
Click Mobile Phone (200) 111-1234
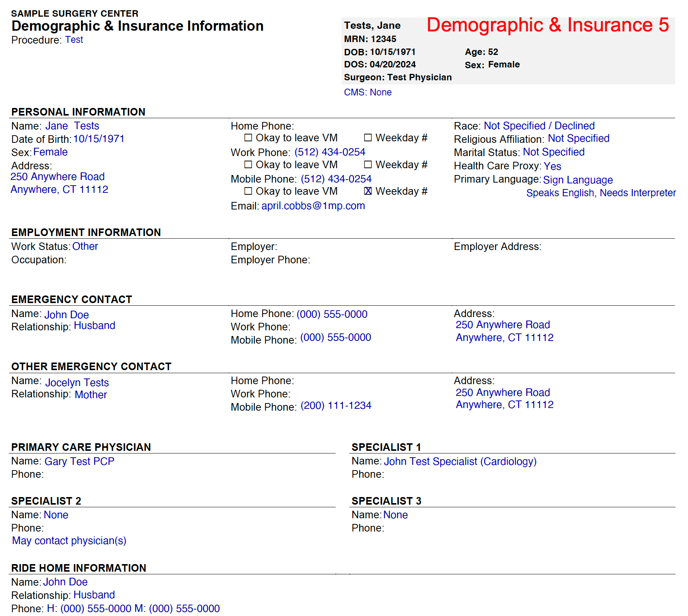336,405
